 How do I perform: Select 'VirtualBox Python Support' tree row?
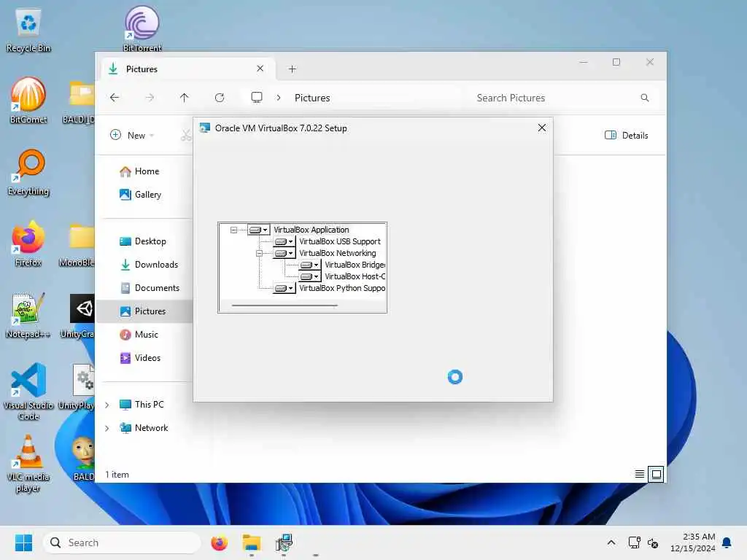point(342,288)
